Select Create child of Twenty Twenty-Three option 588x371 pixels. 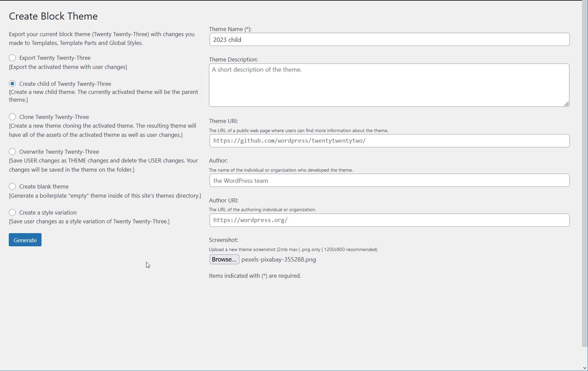(x=12, y=84)
